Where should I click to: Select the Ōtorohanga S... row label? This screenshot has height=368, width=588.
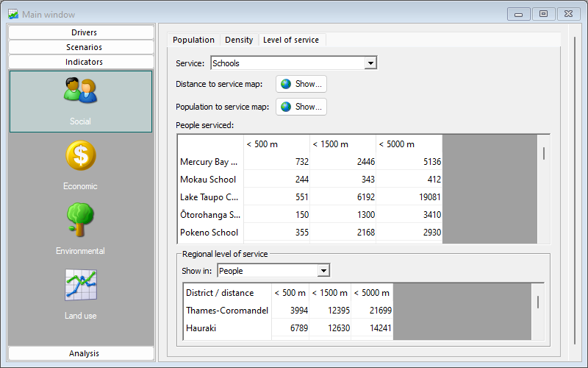tap(211, 215)
